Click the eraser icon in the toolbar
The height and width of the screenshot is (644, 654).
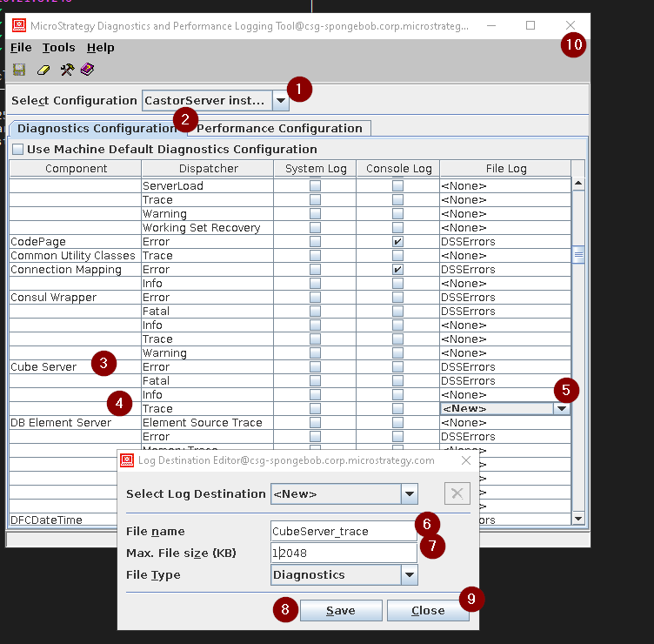point(43,70)
